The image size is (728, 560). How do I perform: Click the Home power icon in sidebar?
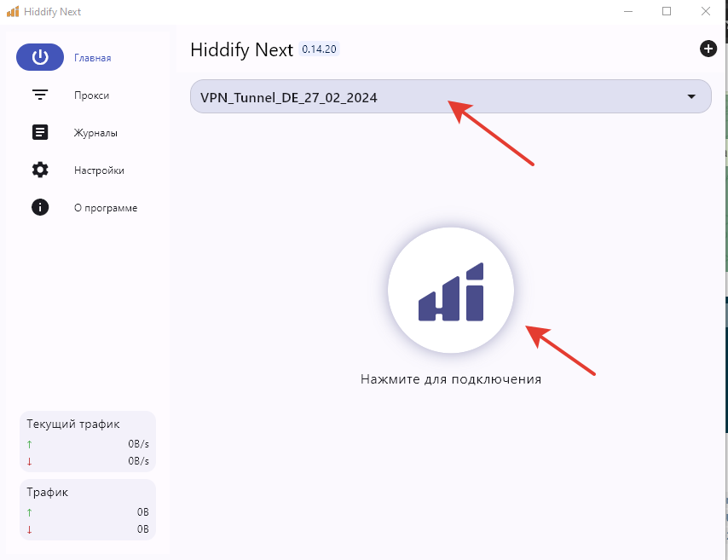40,57
